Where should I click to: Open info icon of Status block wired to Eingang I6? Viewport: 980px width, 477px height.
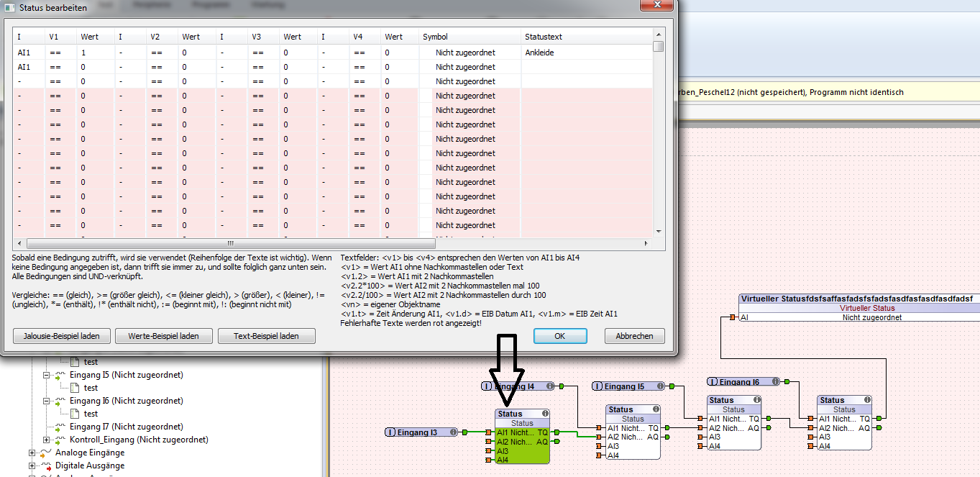click(867, 400)
